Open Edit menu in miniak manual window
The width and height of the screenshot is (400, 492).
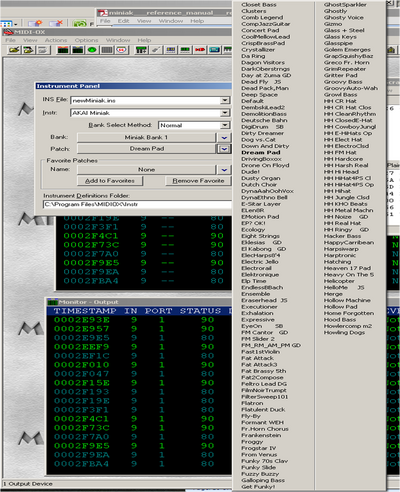(x=123, y=21)
